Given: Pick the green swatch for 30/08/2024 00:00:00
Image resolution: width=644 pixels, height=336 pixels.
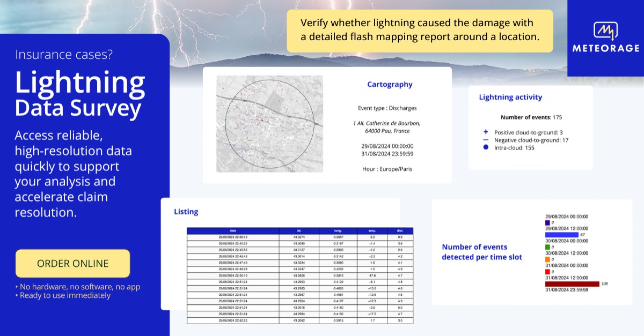Looking at the screenshot, I should (547, 247).
